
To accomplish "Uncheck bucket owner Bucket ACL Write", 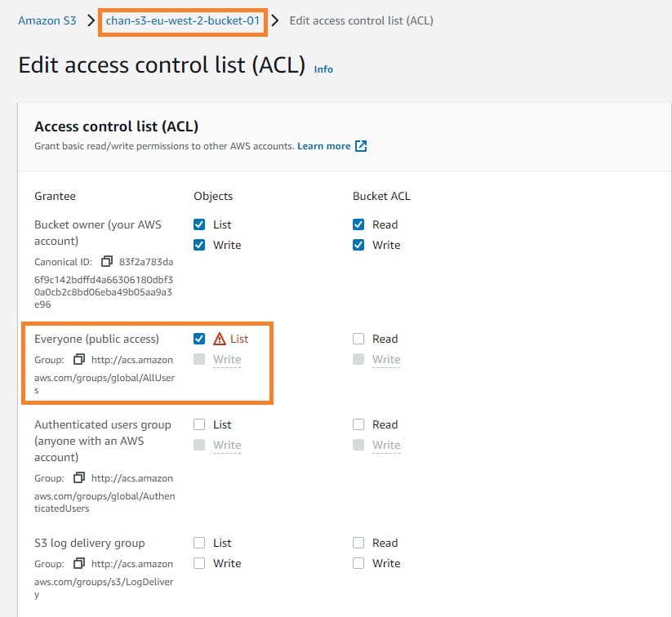I will [x=358, y=245].
